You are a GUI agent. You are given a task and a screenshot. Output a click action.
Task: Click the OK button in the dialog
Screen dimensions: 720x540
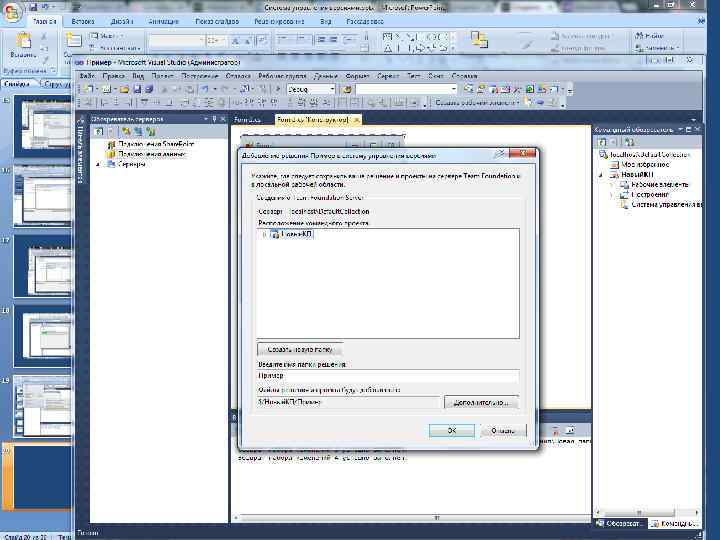(452, 430)
